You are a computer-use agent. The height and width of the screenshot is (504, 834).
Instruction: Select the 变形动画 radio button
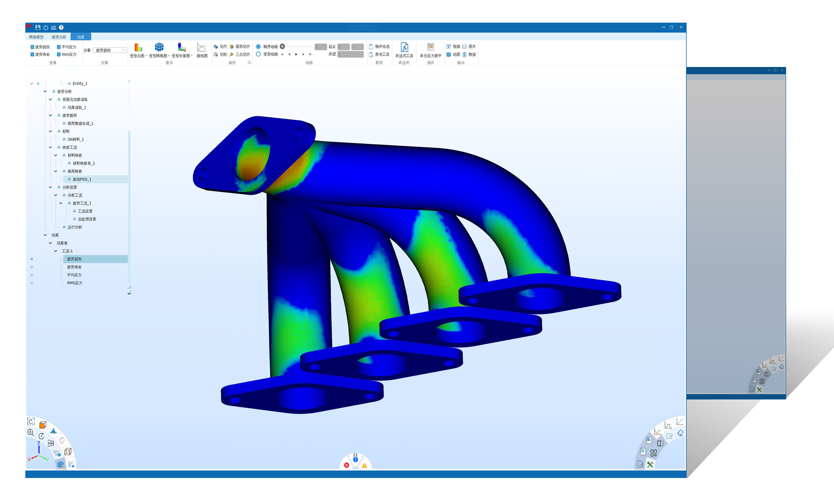pyautogui.click(x=258, y=54)
